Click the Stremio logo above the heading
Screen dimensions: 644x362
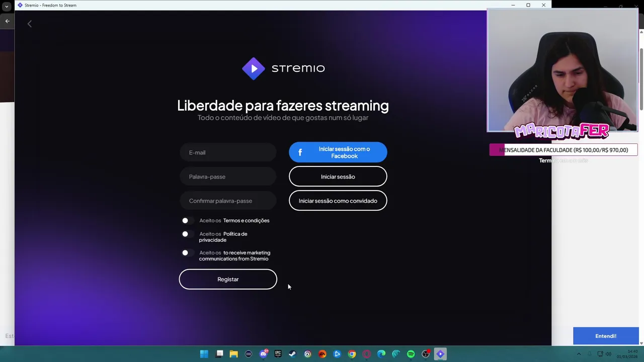pos(284,68)
